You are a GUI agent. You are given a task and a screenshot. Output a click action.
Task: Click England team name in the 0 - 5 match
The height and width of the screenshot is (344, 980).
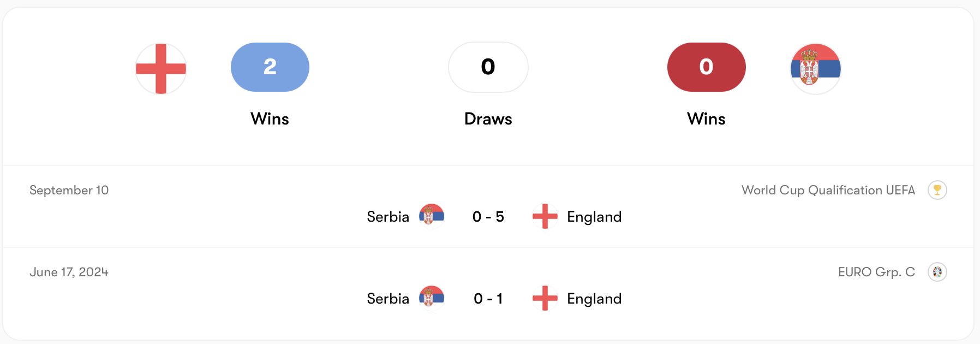coord(594,217)
